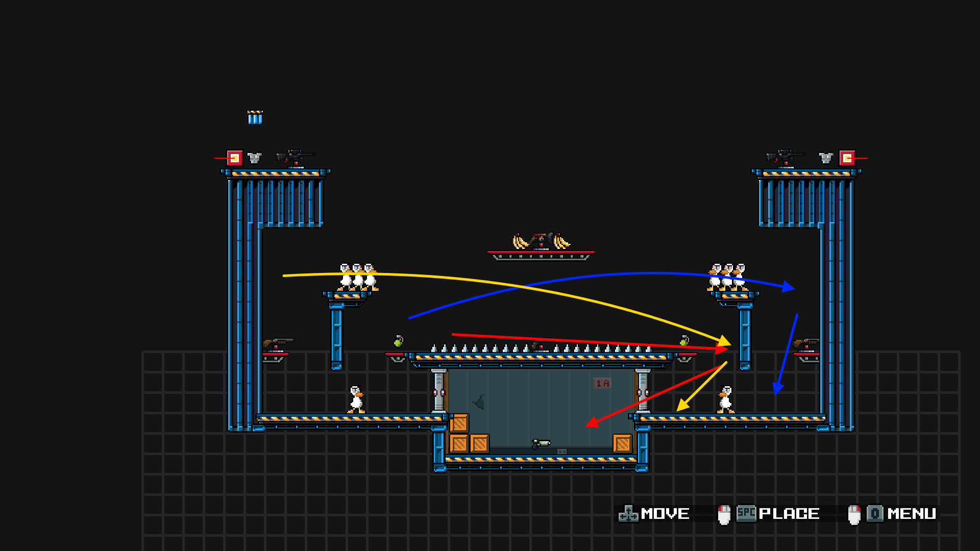Click the chestplate armor on the left tower
The height and width of the screenshot is (551, 980).
coord(254,158)
